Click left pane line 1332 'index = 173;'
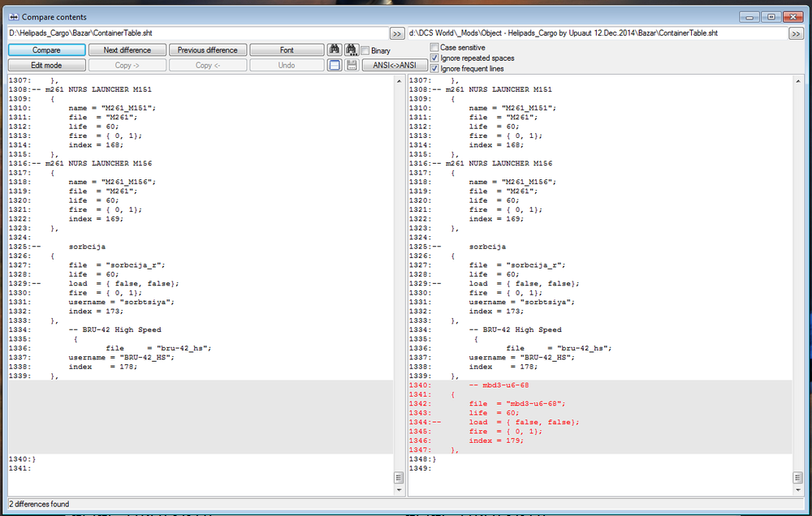812x516 pixels. point(96,312)
